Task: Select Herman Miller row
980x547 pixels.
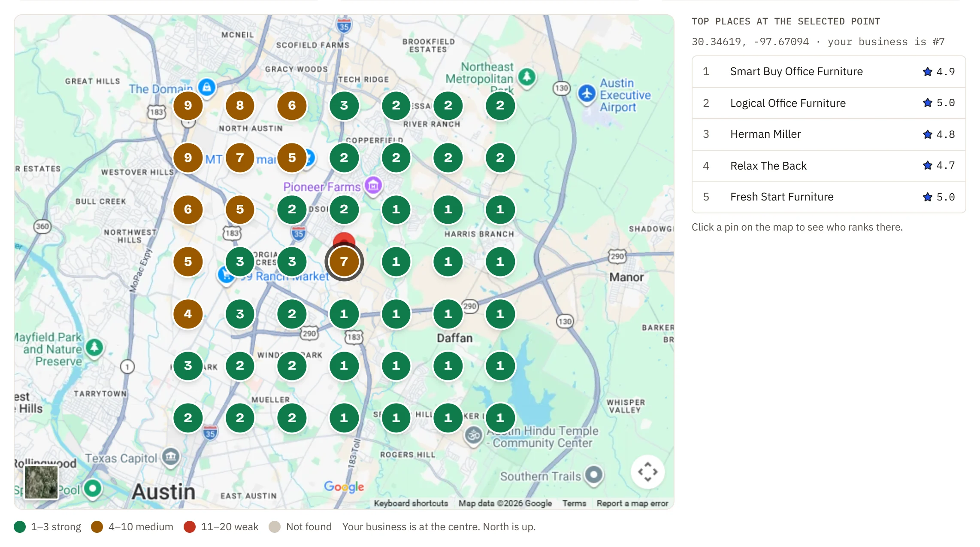Action: 829,134
